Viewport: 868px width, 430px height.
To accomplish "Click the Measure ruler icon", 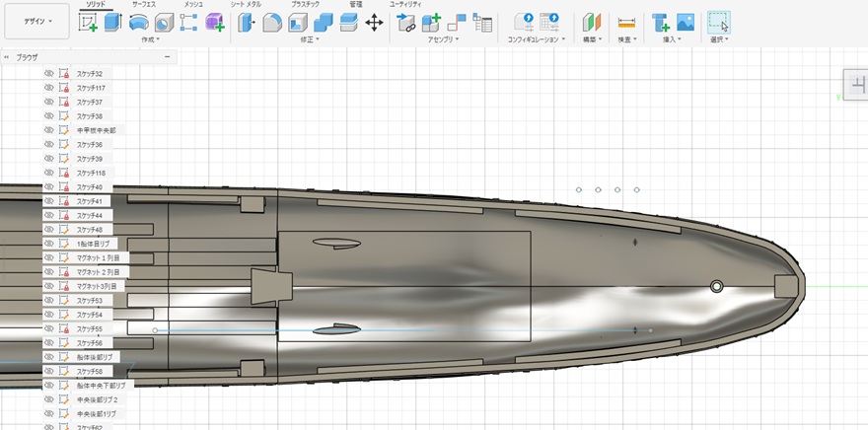I will [626, 22].
